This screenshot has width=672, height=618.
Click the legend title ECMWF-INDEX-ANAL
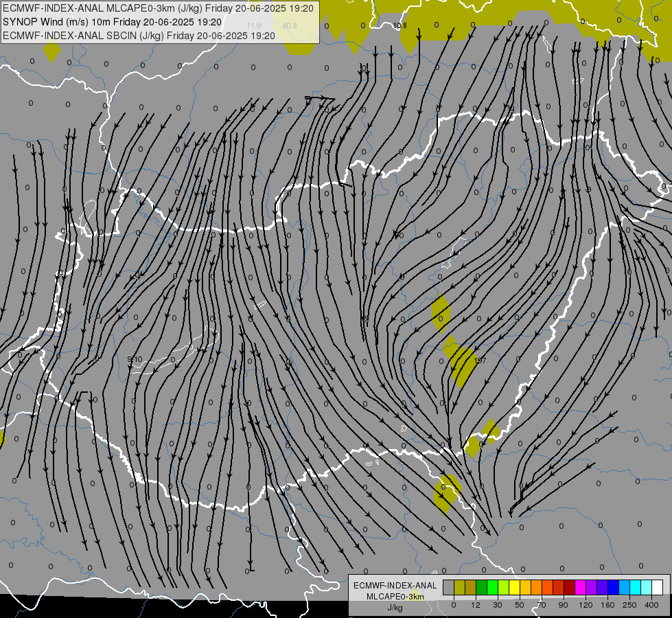point(395,586)
